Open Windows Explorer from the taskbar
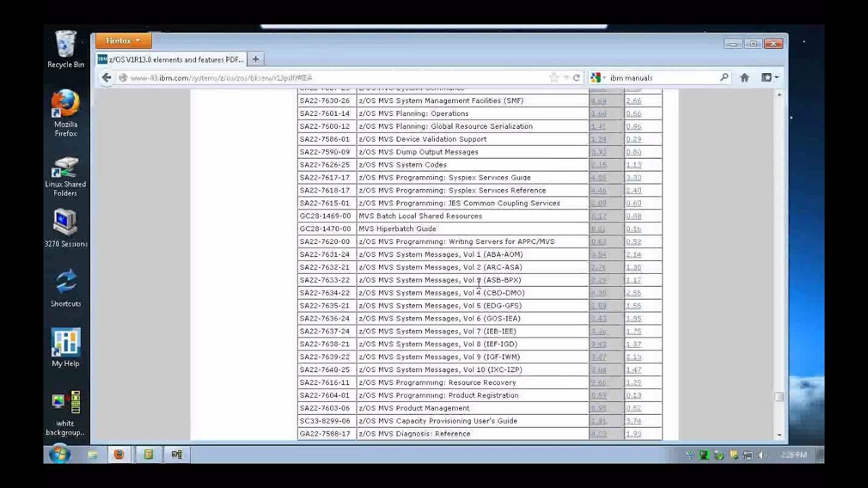Screen dimensions: 868x488 pos(92,455)
